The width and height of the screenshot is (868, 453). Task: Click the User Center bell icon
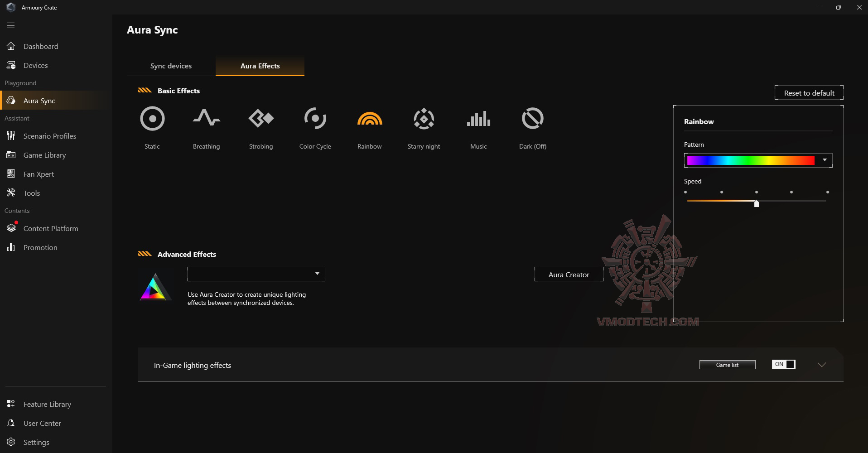click(x=11, y=423)
